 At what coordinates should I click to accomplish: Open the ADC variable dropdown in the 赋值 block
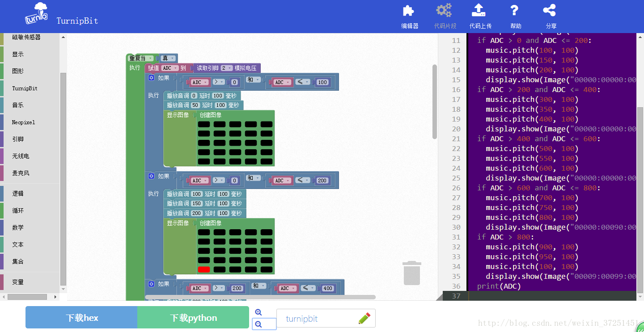169,68
